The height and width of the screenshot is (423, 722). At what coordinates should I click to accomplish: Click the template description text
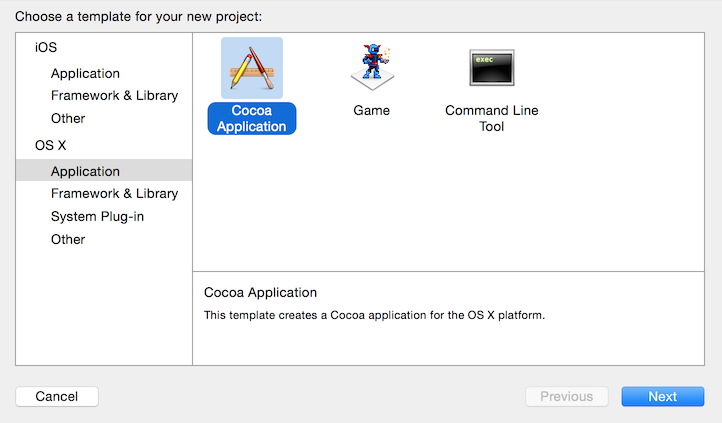[373, 315]
